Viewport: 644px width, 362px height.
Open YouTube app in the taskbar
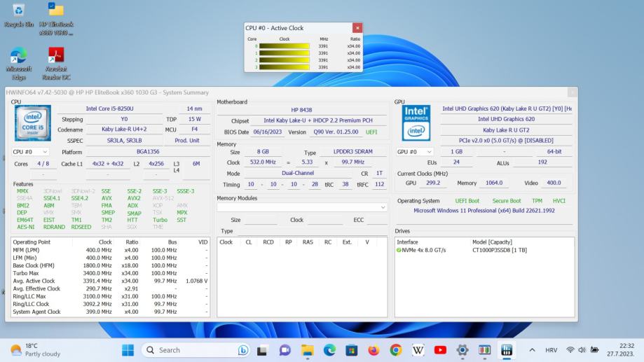click(x=440, y=350)
